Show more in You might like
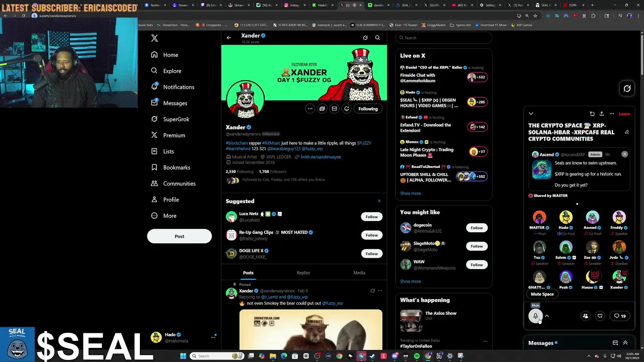The height and width of the screenshot is (362, 644). [411, 281]
